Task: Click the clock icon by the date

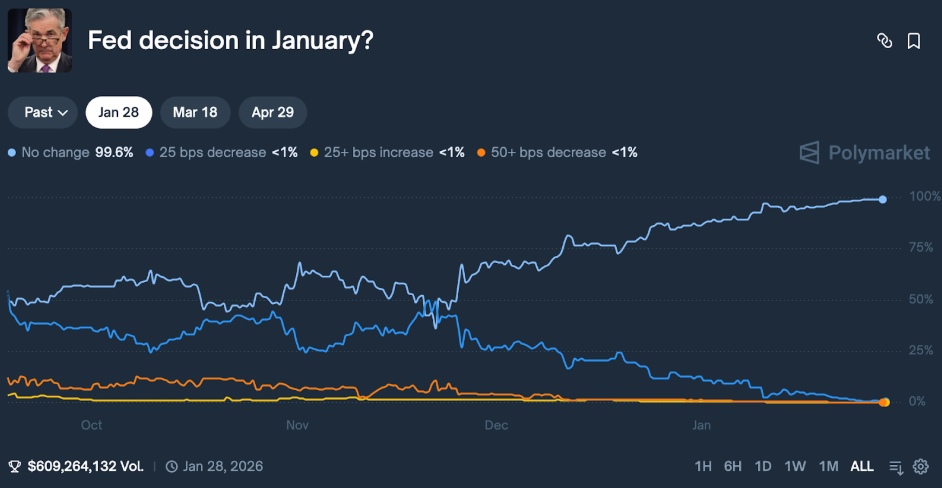Action: coord(172,466)
